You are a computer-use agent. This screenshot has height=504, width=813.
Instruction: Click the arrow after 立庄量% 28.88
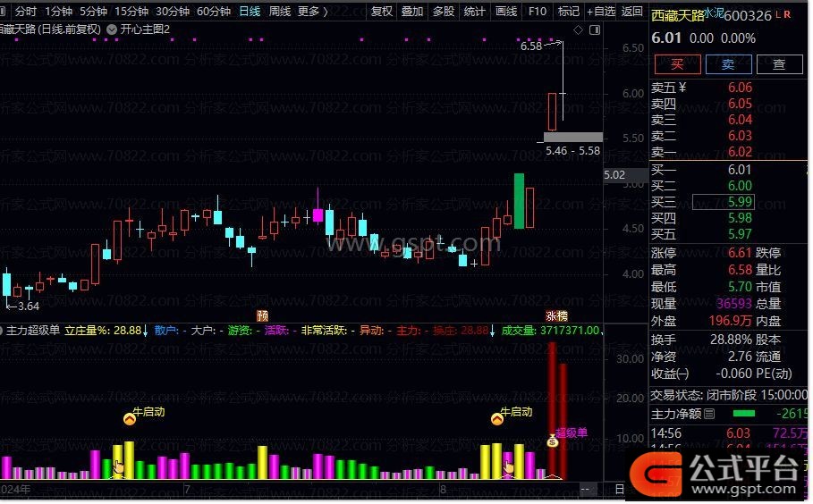pyautogui.click(x=145, y=331)
